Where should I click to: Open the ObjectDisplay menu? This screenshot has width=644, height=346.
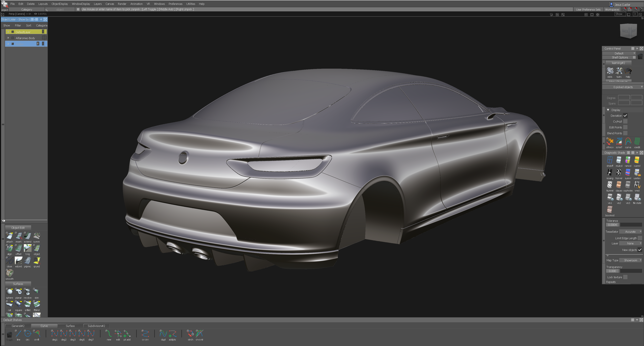pos(60,4)
